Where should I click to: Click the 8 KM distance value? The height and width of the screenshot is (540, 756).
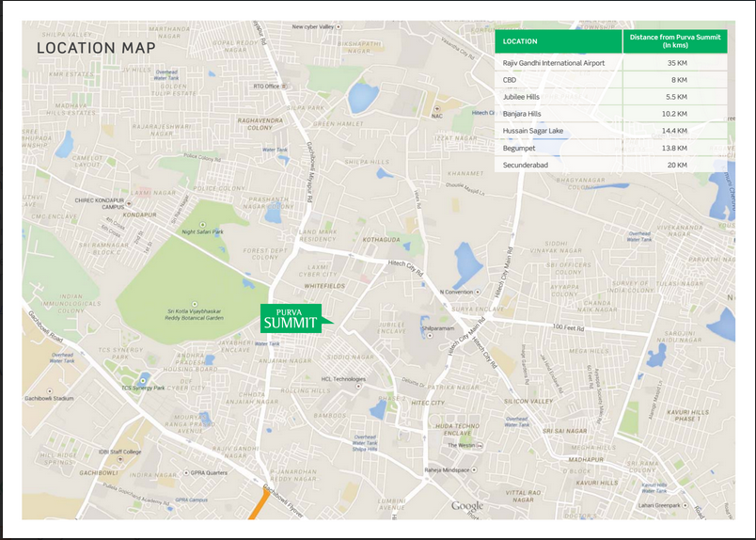click(x=679, y=80)
